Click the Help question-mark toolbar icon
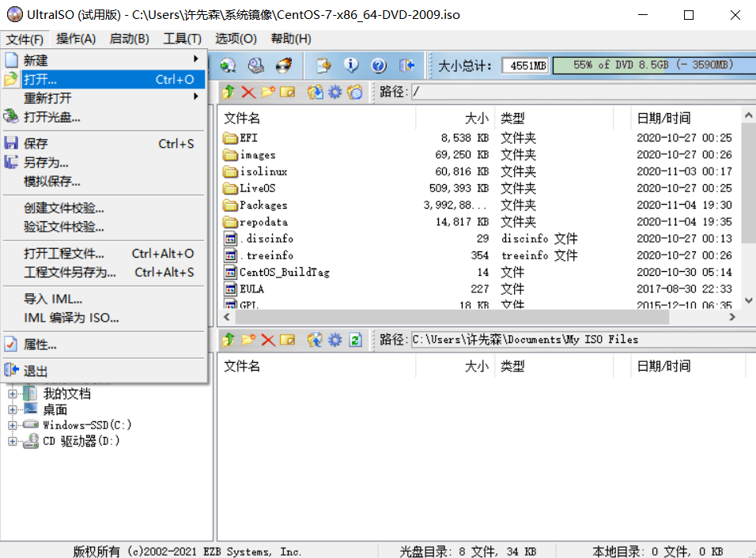Viewport: 756px width, 558px height. [x=379, y=66]
